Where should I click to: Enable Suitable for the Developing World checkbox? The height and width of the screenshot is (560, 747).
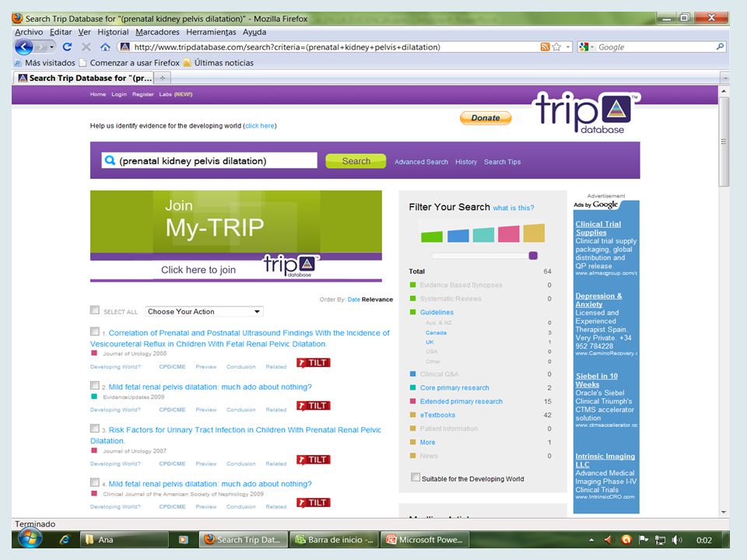(416, 477)
